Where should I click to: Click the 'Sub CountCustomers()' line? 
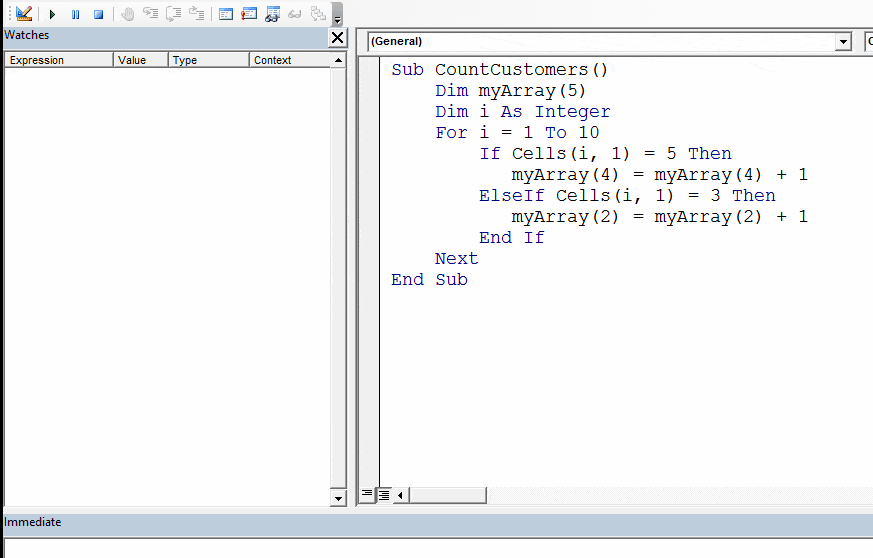[499, 70]
